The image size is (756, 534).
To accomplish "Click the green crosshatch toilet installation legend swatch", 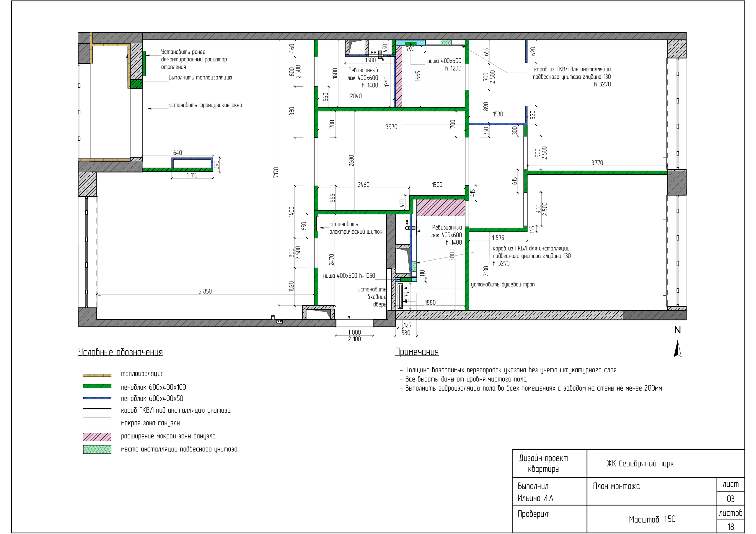I will point(97,449).
